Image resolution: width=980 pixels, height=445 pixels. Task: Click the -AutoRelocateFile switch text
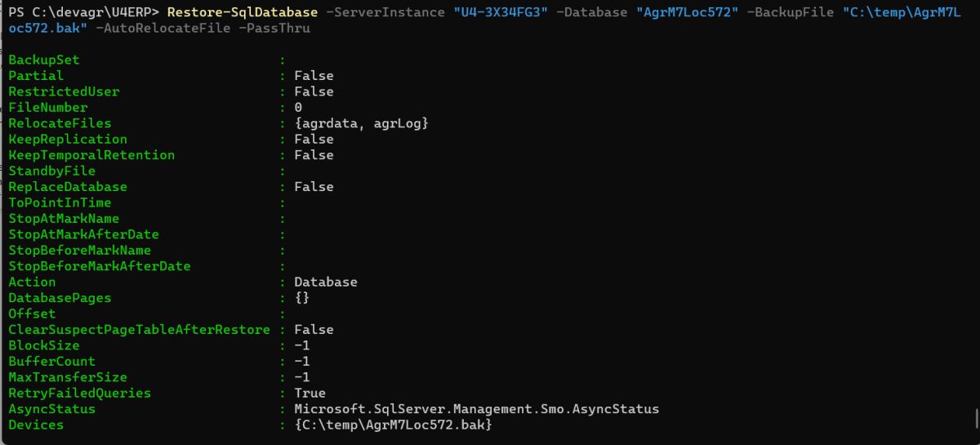[154, 29]
